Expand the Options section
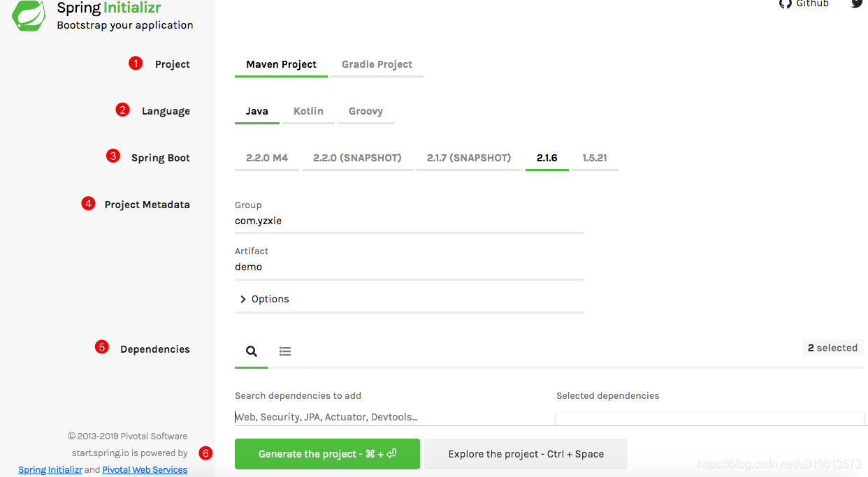Screen dimensions: 868x477 (x=264, y=299)
